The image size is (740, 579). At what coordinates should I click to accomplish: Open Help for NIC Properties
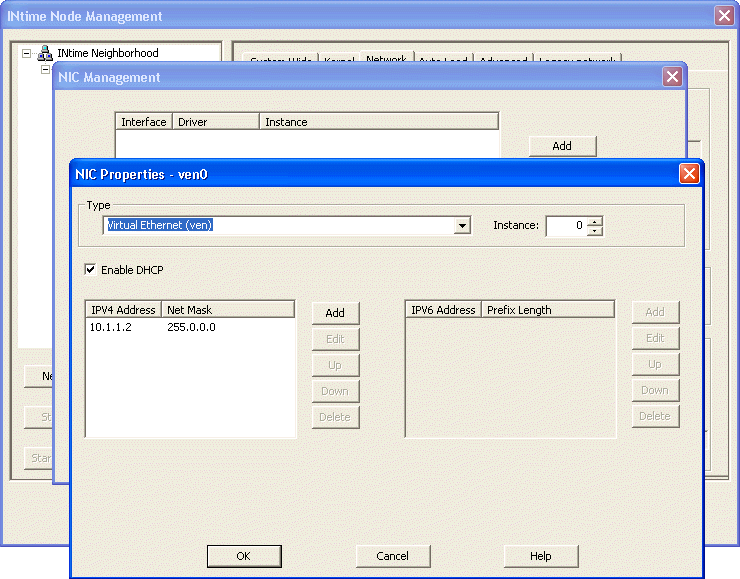(540, 556)
